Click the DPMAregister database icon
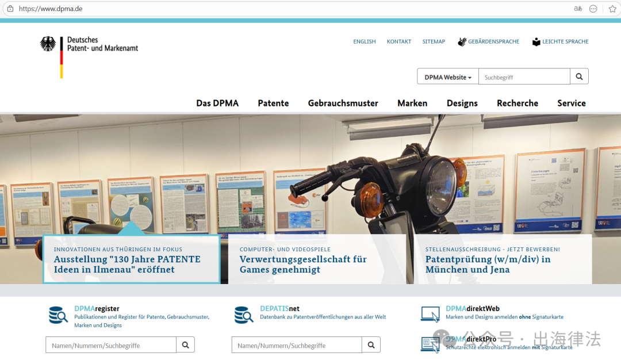This screenshot has width=621, height=364. pyautogui.click(x=58, y=315)
